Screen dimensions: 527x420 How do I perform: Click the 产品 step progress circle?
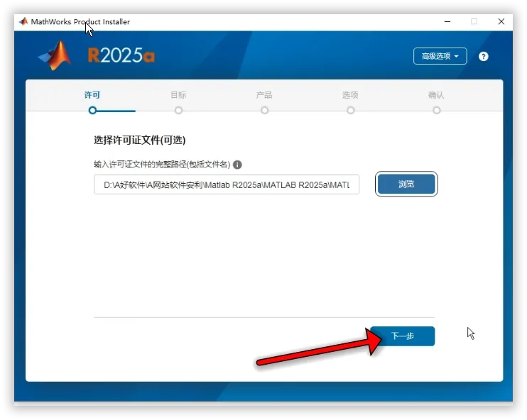coord(264,110)
